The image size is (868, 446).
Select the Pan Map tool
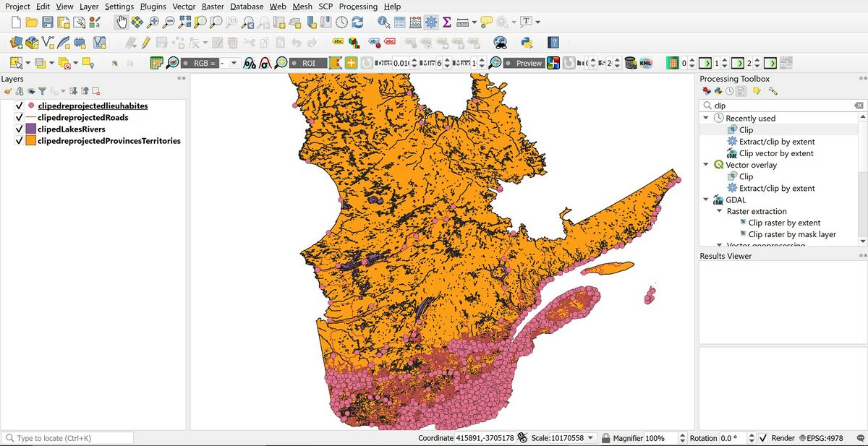point(122,22)
